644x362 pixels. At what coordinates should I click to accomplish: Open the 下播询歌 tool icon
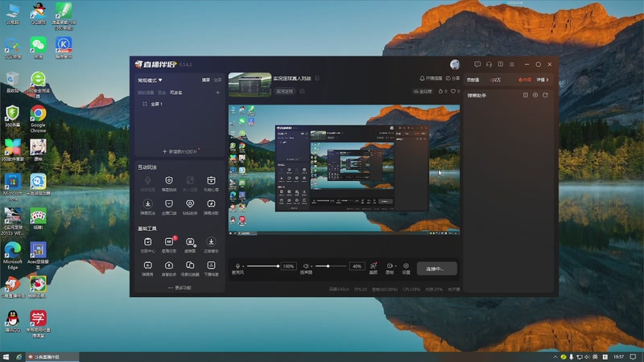coord(211,265)
